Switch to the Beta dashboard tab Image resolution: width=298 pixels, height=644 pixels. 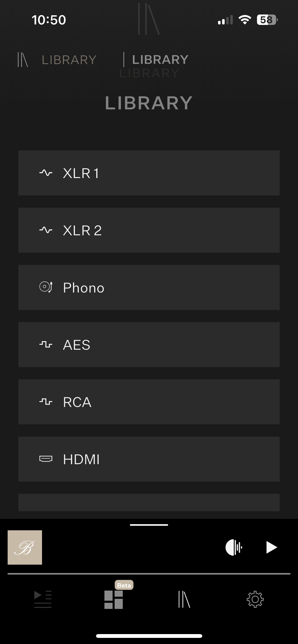click(114, 599)
